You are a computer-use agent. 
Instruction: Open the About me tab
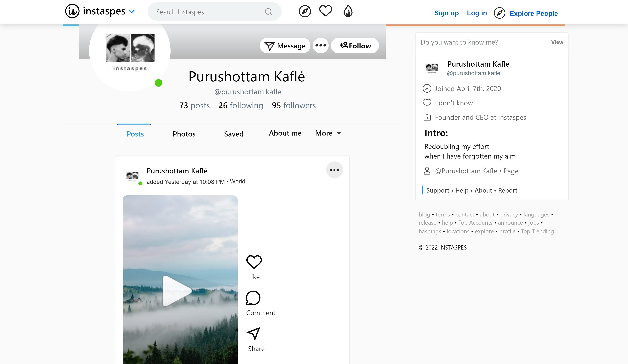pos(285,133)
